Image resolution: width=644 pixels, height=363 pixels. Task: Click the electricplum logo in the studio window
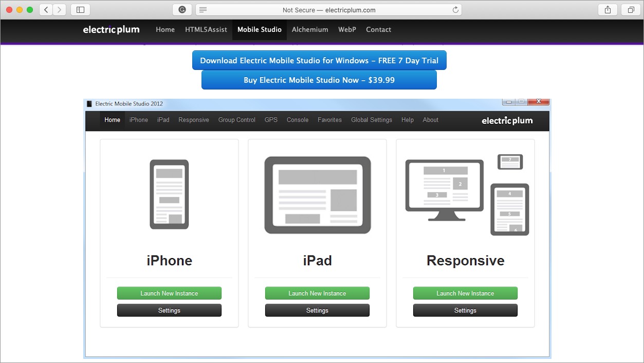507,121
